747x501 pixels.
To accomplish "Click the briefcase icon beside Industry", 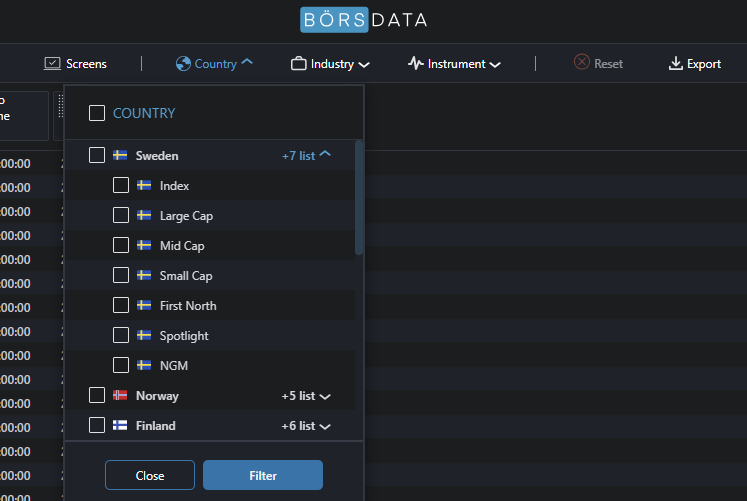I will point(299,64).
